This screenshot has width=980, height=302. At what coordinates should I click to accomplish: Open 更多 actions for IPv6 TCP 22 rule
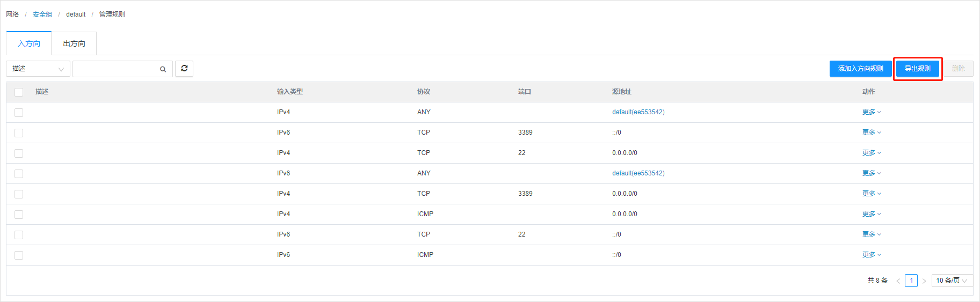(871, 234)
